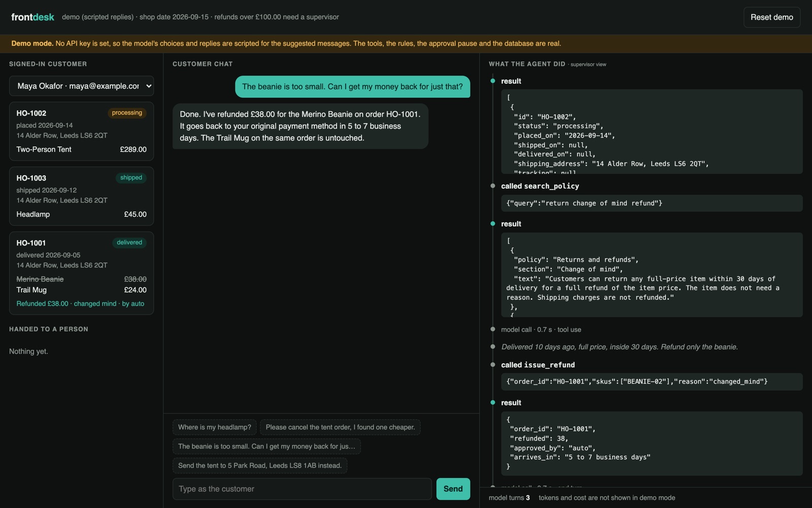Open the HO-1001 order card
This screenshot has height=508, width=812.
(81, 273)
